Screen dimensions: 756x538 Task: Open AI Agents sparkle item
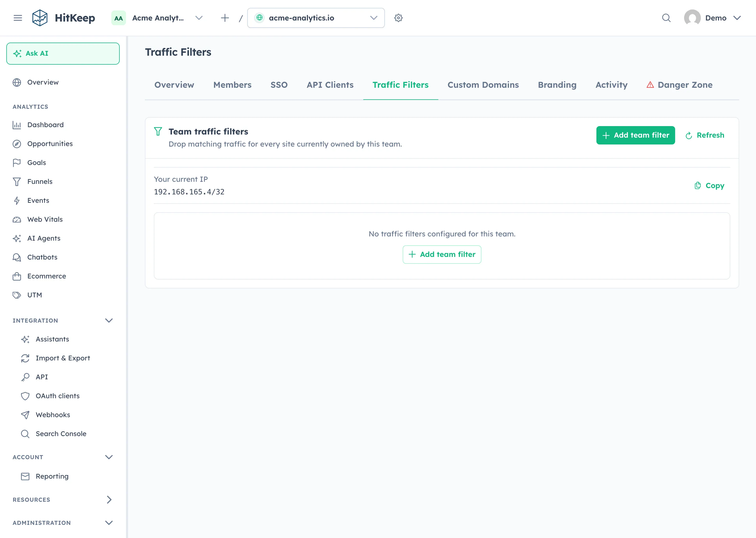click(x=63, y=238)
